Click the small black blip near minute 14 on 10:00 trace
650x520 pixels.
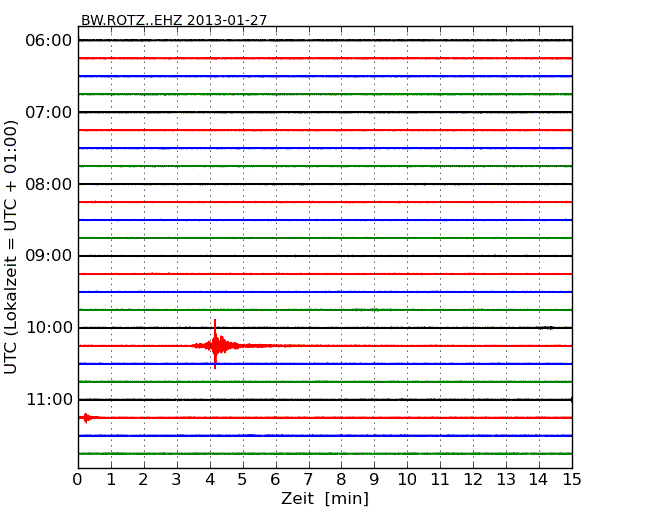coord(546,328)
